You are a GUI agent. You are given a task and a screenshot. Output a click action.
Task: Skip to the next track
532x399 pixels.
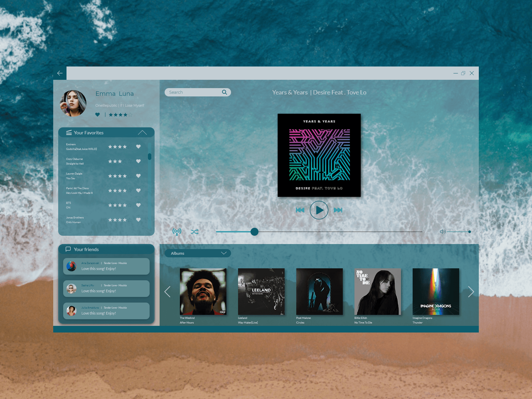[x=338, y=210]
